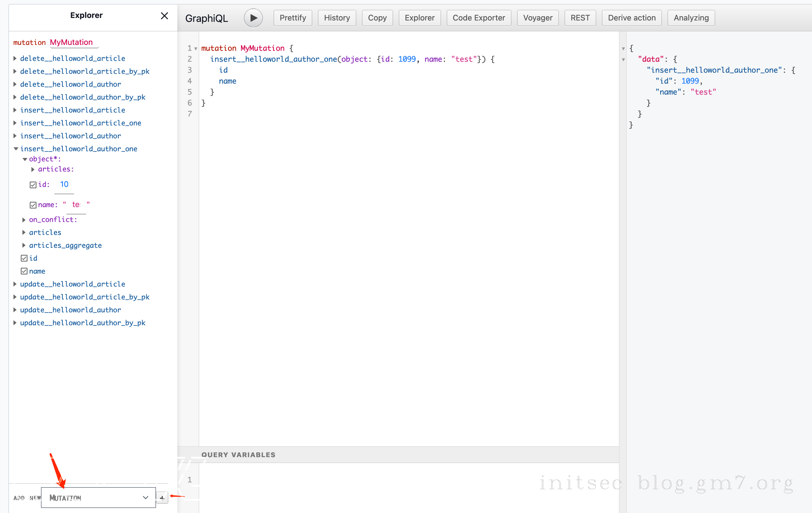The image size is (812, 513).
Task: Launch Voyager schema view
Action: click(x=538, y=18)
